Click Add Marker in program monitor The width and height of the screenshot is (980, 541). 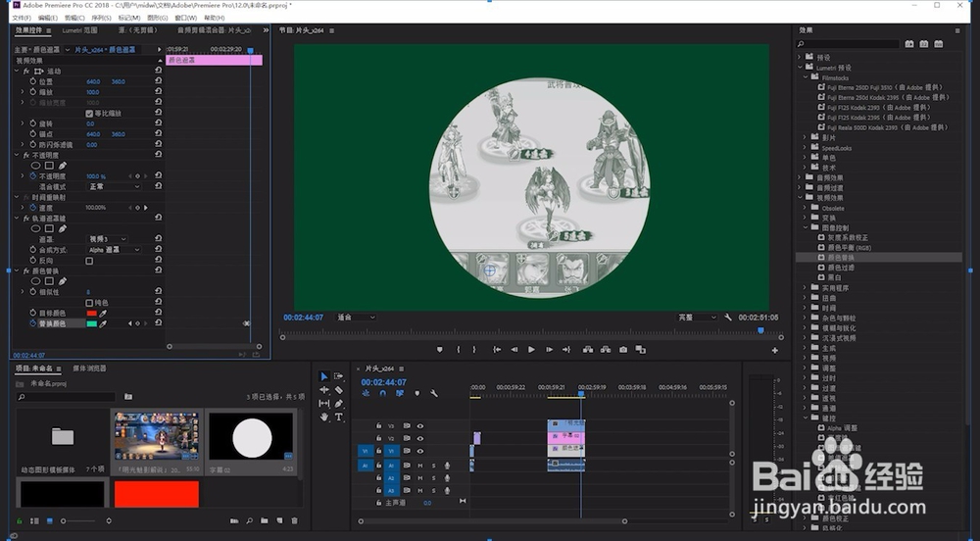click(439, 350)
